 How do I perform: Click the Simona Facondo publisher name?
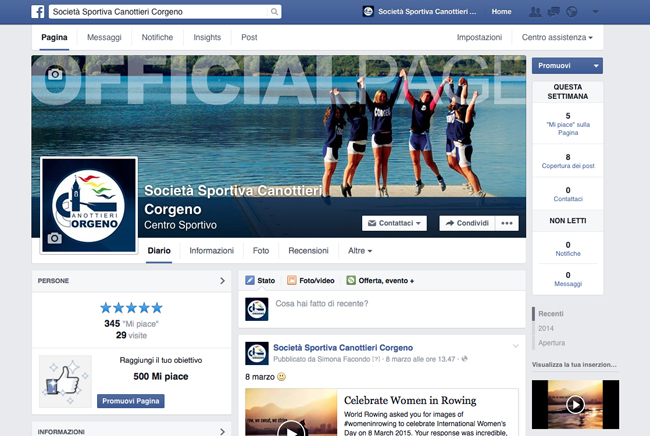coord(344,359)
